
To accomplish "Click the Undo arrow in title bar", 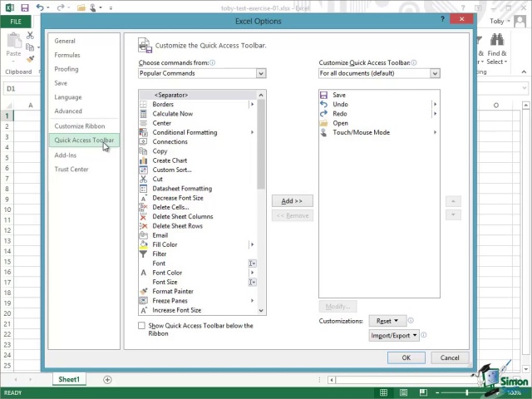I will pyautogui.click(x=40, y=7).
